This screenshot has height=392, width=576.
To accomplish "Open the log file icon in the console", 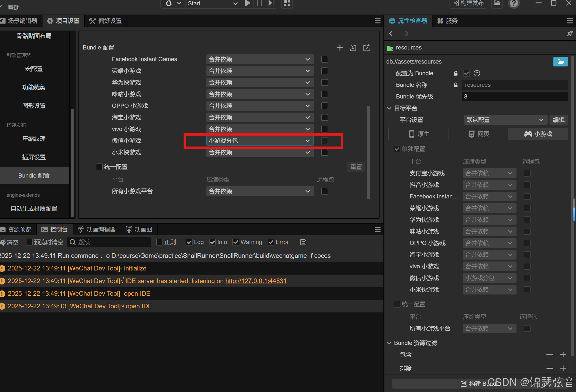I will click(303, 242).
